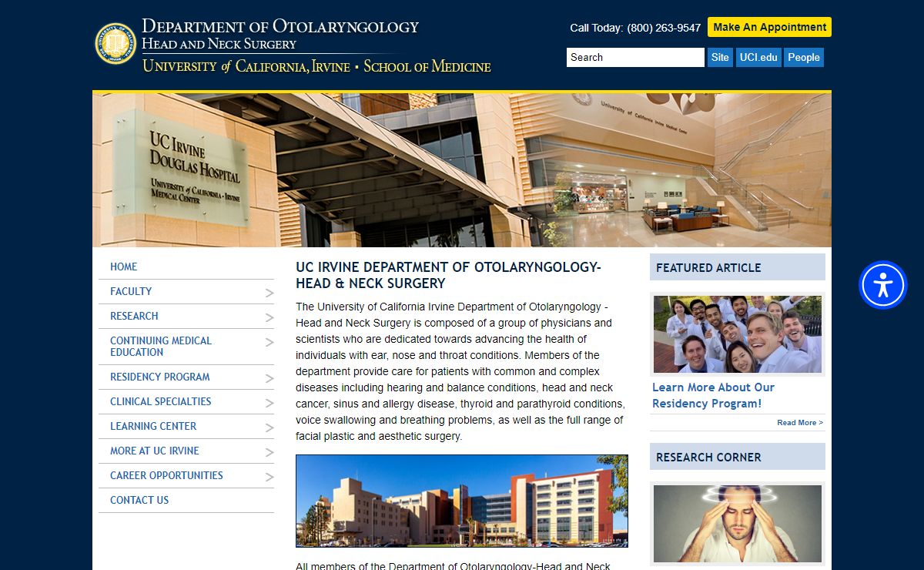The width and height of the screenshot is (924, 570).
Task: Open Continuing Medical Education menu item
Action: (160, 346)
